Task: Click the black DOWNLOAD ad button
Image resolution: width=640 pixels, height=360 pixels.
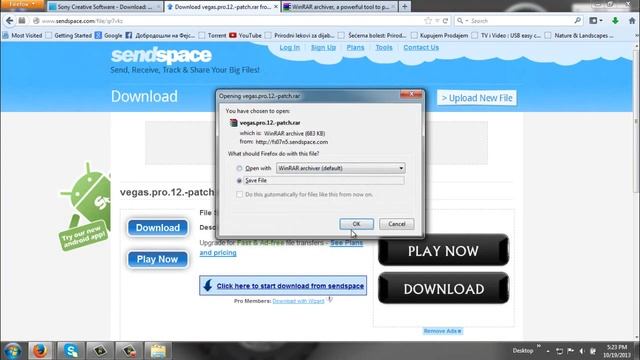Action: coord(443,289)
